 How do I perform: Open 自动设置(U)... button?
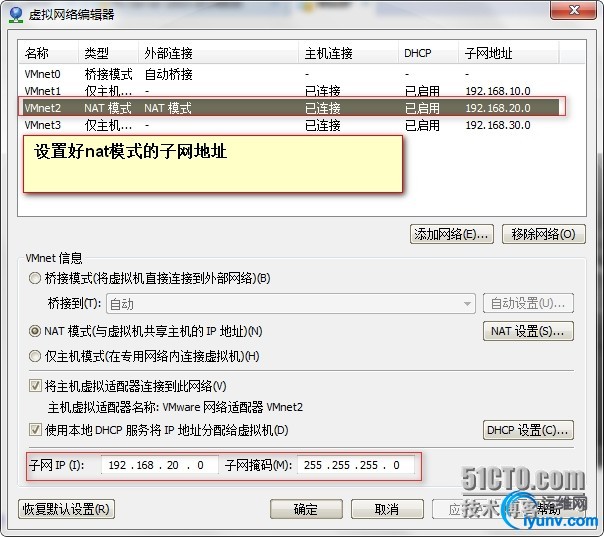[x=528, y=304]
